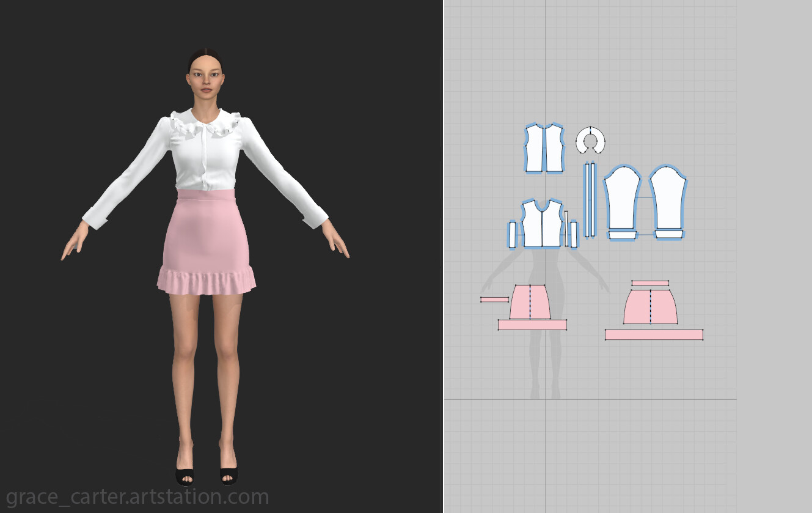Select the left sleeve pattern piece
The height and width of the screenshot is (513, 812).
pyautogui.click(x=623, y=196)
